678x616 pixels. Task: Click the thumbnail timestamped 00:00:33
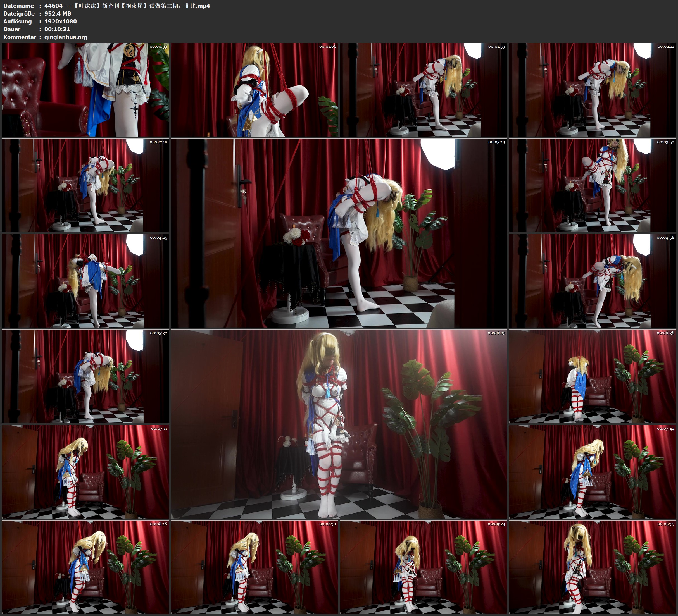[x=85, y=89]
